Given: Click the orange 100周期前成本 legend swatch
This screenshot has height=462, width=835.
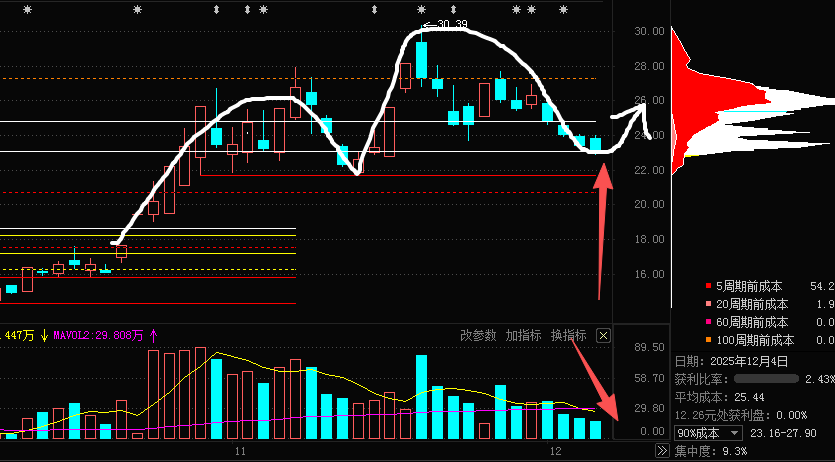Looking at the screenshot, I should click(708, 340).
